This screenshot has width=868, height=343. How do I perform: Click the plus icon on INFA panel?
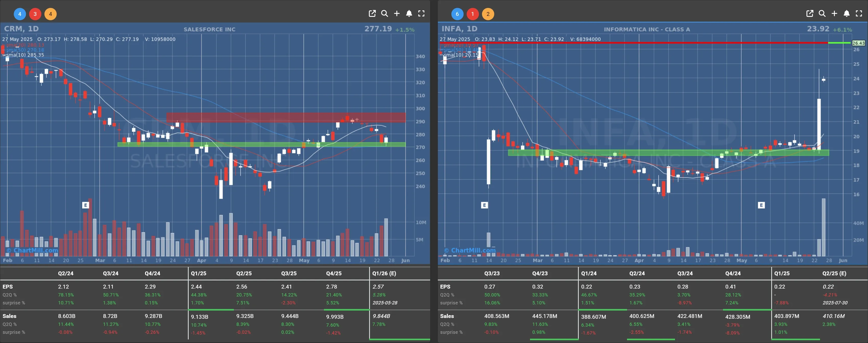(834, 14)
